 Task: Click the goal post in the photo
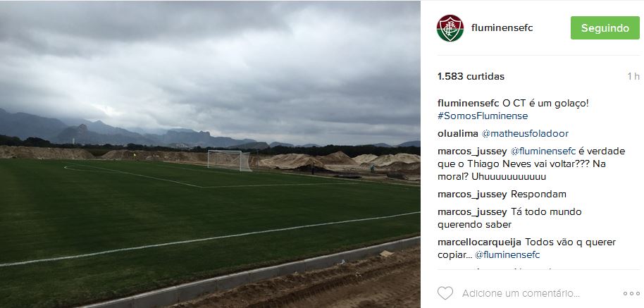point(229,161)
